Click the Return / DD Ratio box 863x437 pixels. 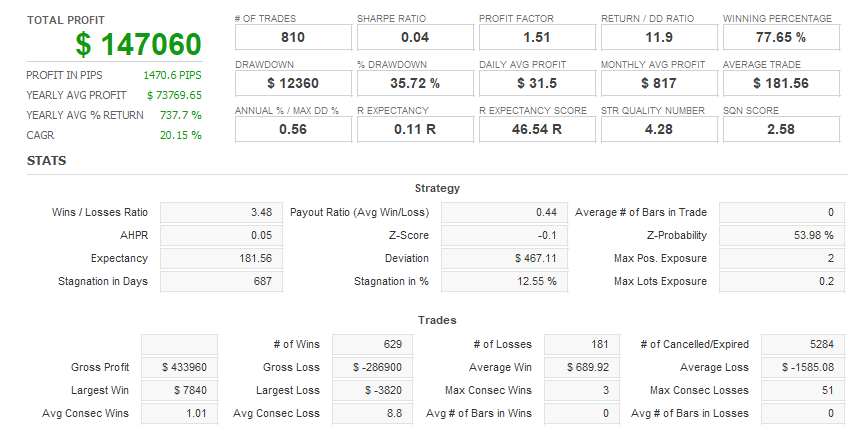(x=659, y=37)
